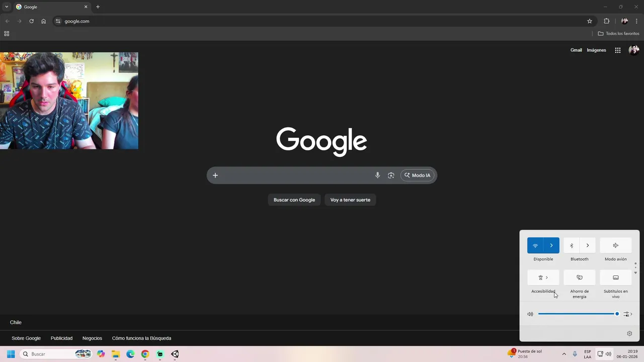This screenshot has height=362, width=644.
Task: Open File Explorer from the taskbar
Action: click(116, 354)
